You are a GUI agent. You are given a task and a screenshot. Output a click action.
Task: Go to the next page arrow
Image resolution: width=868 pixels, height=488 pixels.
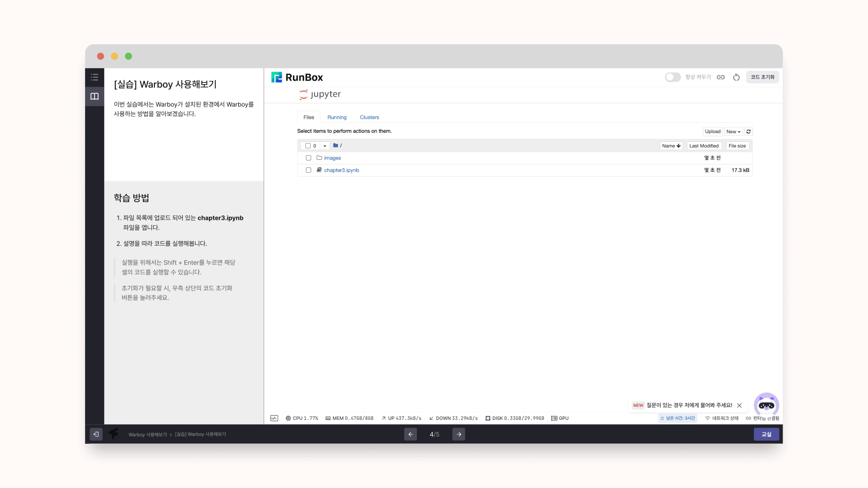point(459,434)
